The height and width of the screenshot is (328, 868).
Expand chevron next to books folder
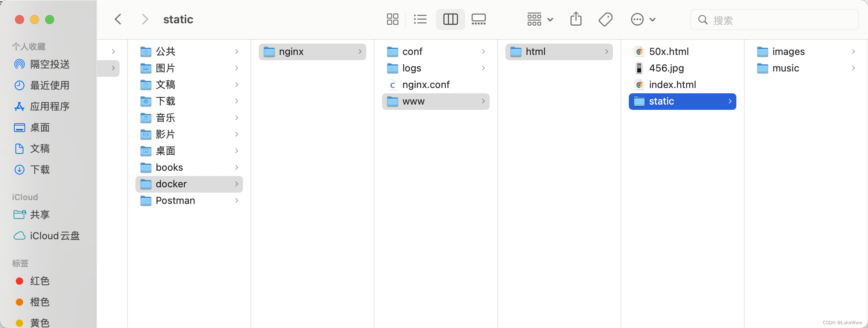click(x=237, y=167)
